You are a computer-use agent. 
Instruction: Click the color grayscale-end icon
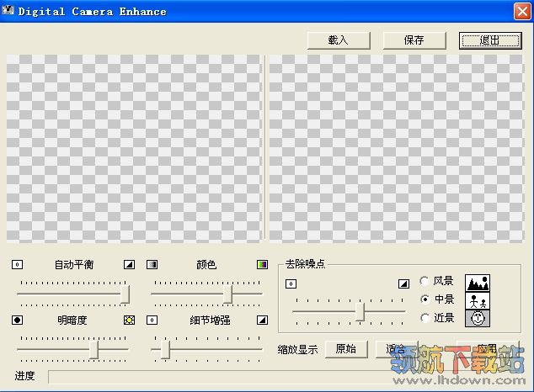tap(152, 264)
